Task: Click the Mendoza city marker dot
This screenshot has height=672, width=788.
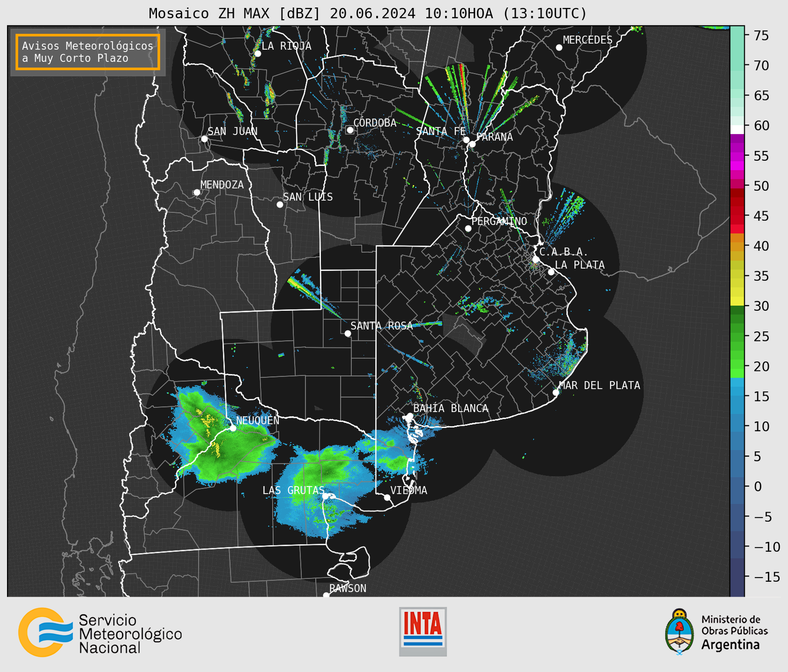Action: pos(197,193)
